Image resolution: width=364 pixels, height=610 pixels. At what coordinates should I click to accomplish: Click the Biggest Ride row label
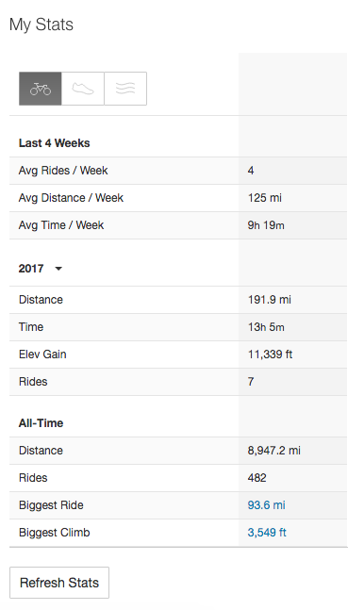coord(51,505)
